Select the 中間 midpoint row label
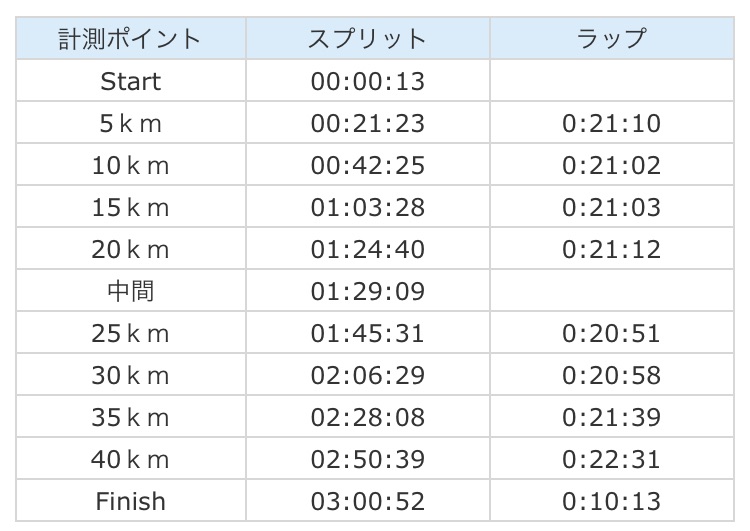This screenshot has width=750, height=531. click(x=130, y=291)
